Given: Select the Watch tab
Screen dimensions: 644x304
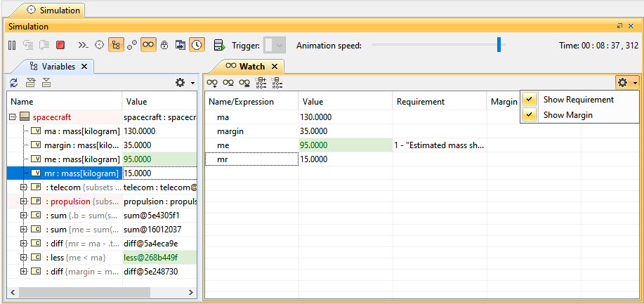Looking at the screenshot, I should click(251, 67).
